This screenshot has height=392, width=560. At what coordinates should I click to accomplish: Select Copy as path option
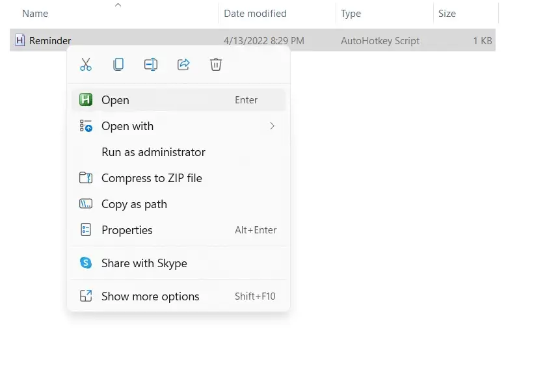[134, 204]
